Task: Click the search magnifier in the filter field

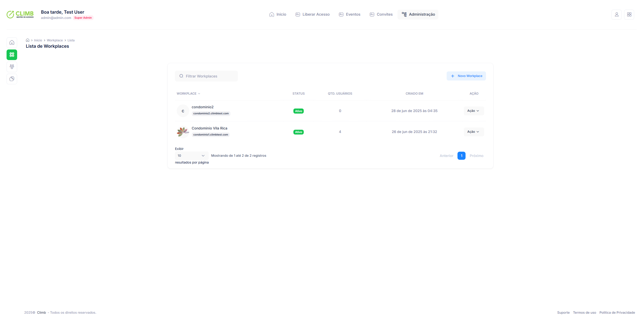Action: coord(181,76)
